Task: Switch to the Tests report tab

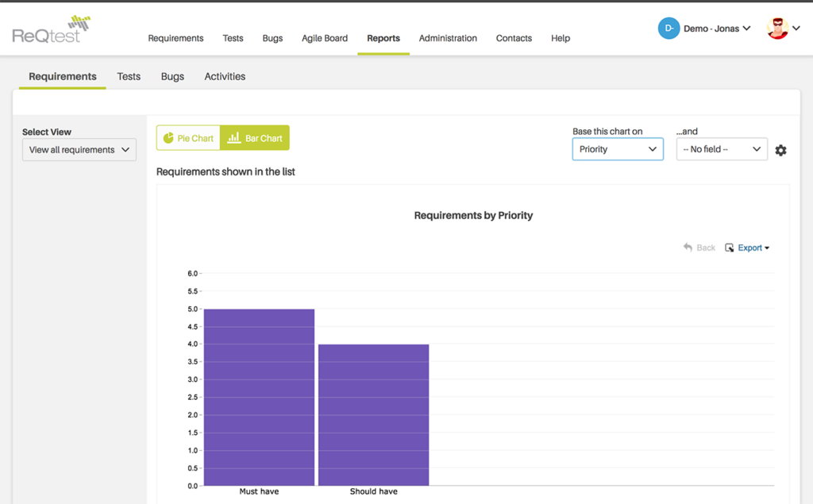Action: coord(129,77)
